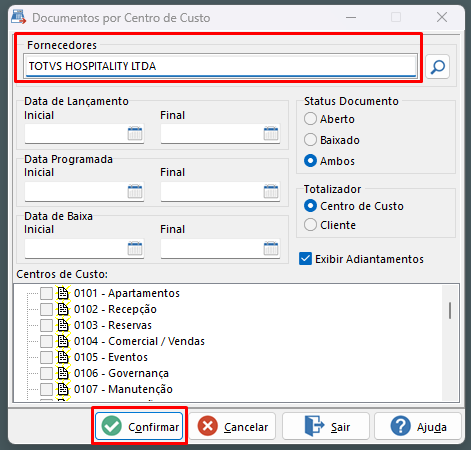Click document icon of 0105 - Eventos
The height and width of the screenshot is (450, 471).
tap(63, 357)
